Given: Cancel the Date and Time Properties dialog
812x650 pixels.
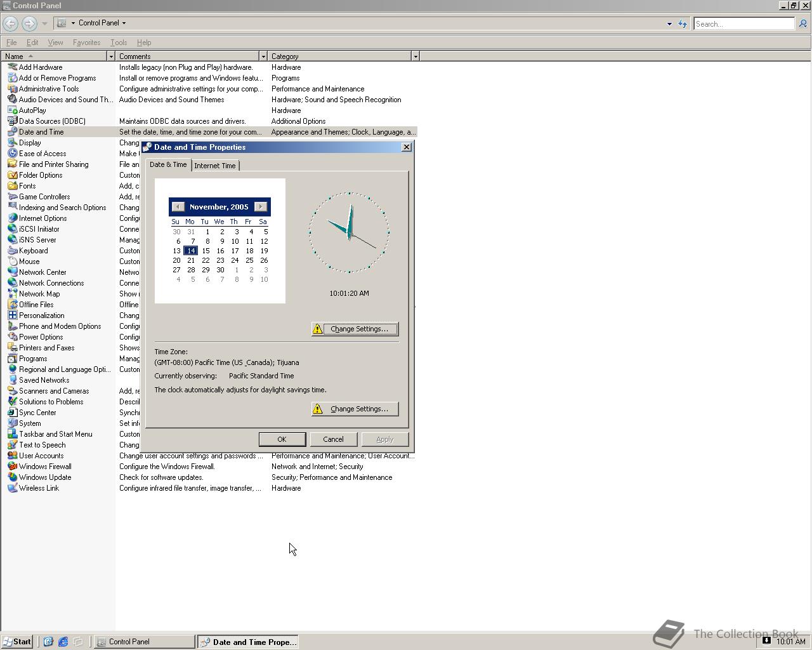Looking at the screenshot, I should coord(333,439).
